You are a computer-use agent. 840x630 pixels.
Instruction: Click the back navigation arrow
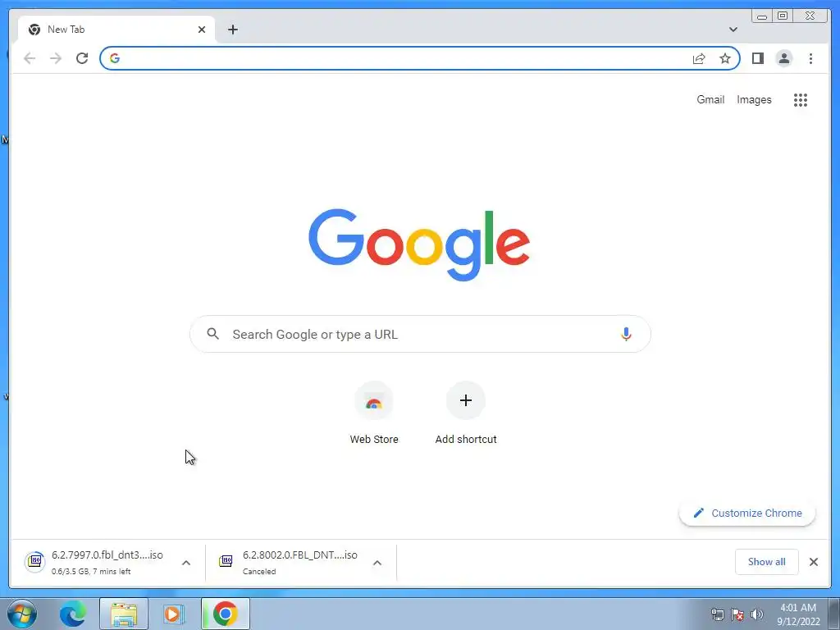point(30,58)
